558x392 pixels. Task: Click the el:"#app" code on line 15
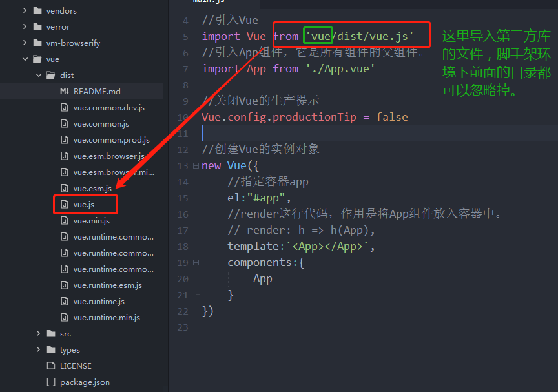tap(259, 198)
